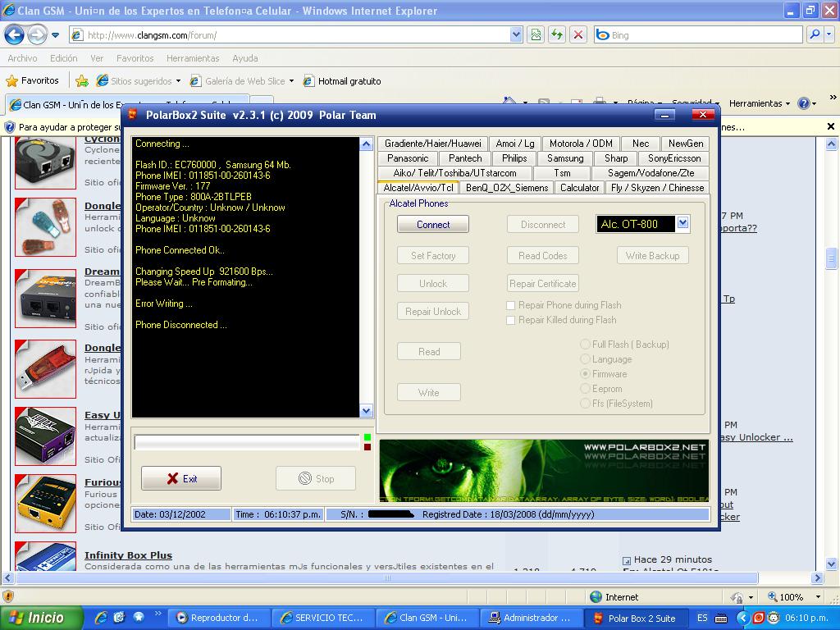Click the IE address bar URL field

tap(296, 35)
